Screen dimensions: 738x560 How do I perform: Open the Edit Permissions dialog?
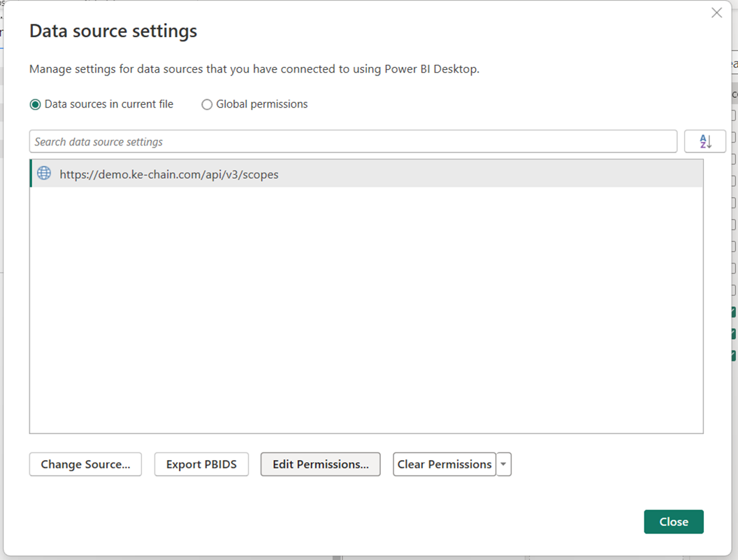tap(320, 464)
